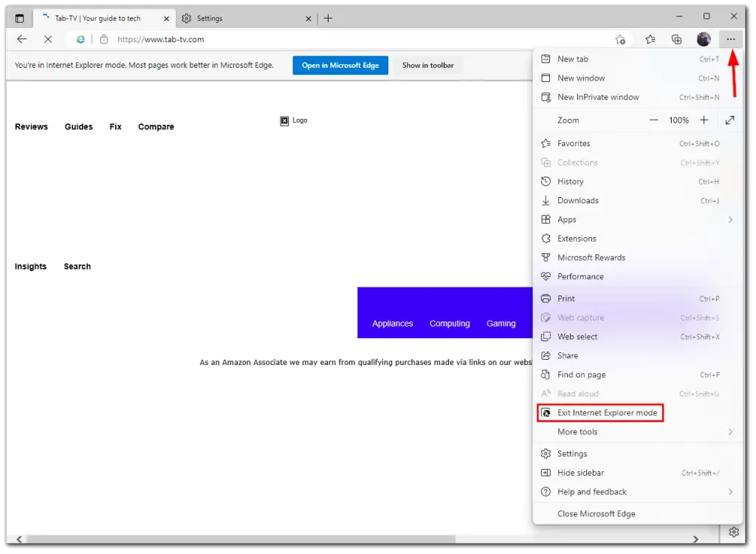This screenshot has width=756, height=554.
Task: Enter full screen via Zoom row icon
Action: [x=729, y=120]
